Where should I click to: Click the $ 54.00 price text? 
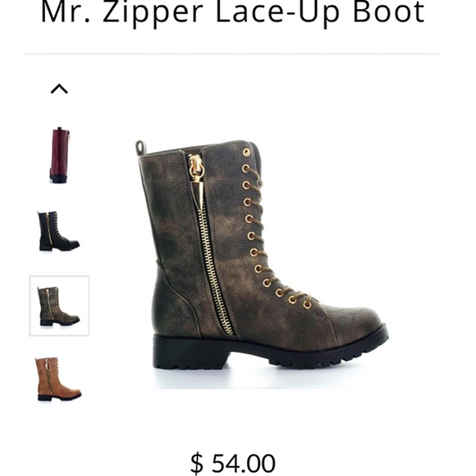[x=233, y=463]
